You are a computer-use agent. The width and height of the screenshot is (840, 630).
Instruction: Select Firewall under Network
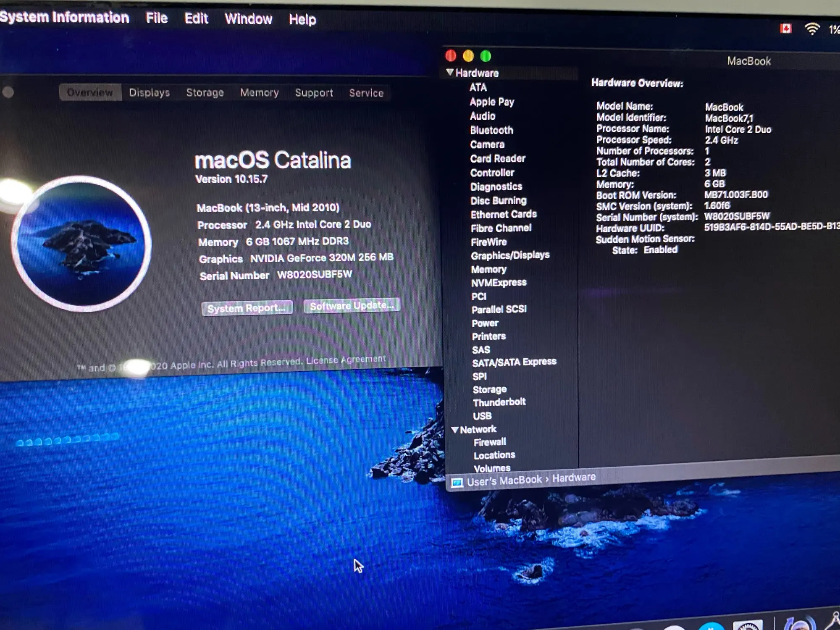(x=489, y=442)
